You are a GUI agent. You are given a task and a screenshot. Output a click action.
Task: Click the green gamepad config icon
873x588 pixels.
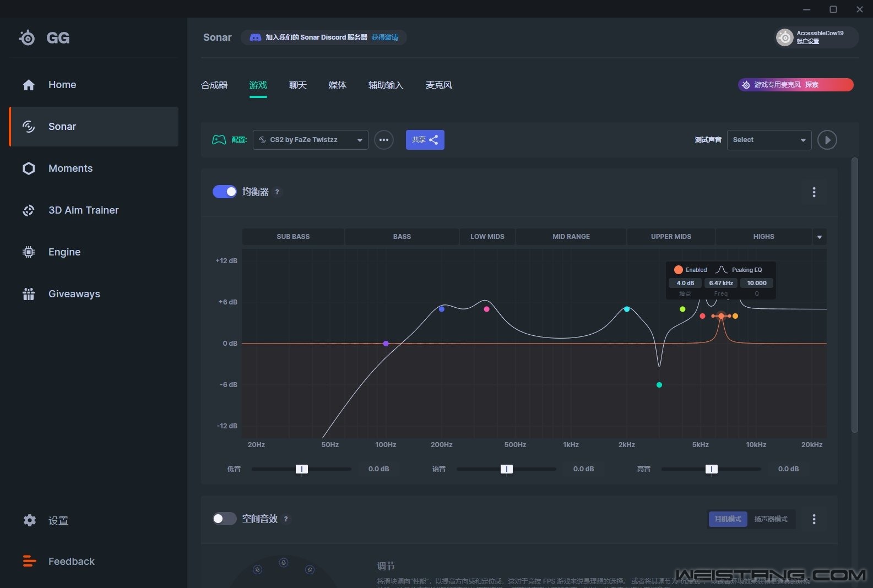click(x=219, y=140)
